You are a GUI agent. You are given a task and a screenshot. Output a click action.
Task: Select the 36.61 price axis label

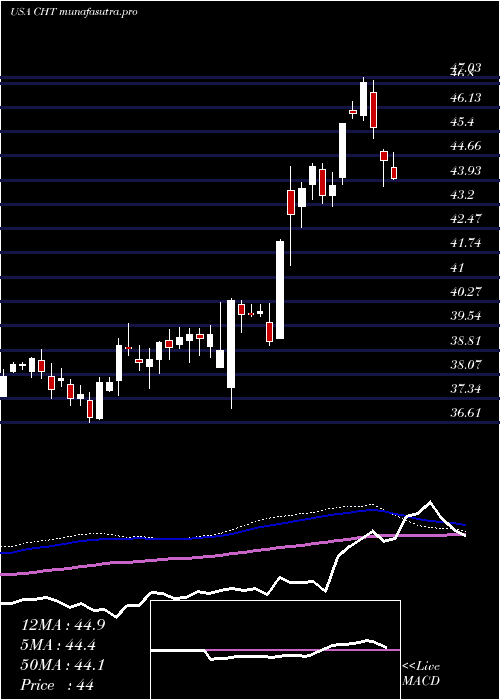coord(466,412)
